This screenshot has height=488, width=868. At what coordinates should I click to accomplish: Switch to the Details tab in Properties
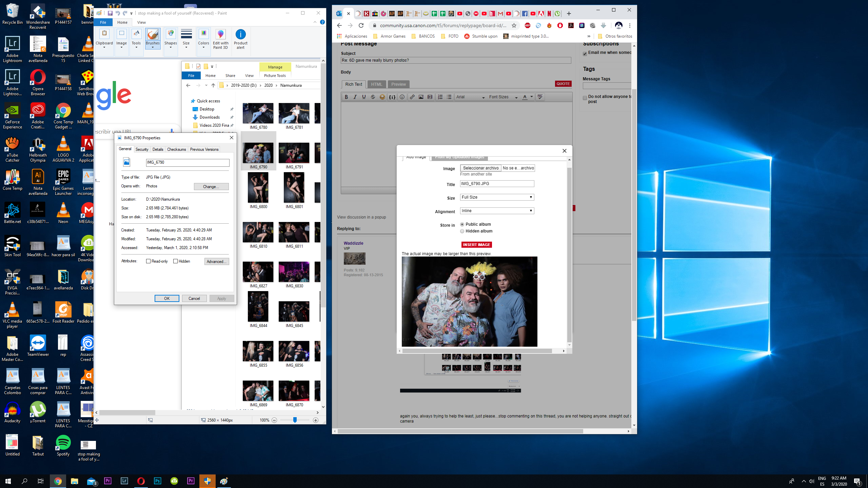[x=158, y=149]
